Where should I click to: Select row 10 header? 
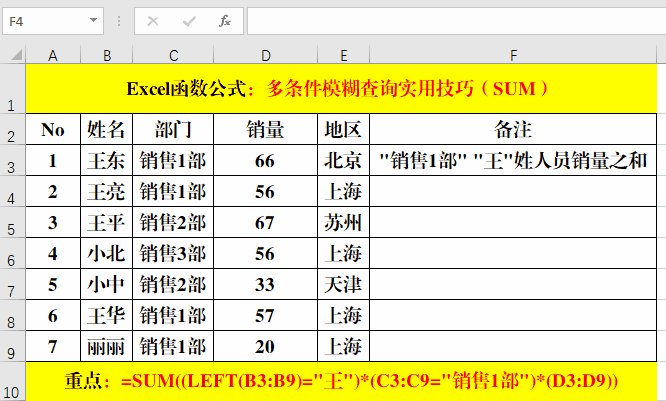point(12,381)
